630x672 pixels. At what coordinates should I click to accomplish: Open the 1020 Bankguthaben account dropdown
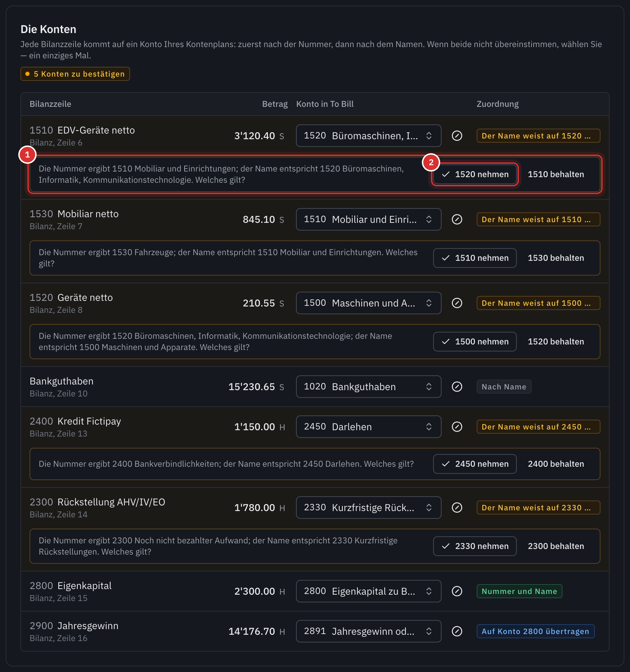[x=368, y=387]
